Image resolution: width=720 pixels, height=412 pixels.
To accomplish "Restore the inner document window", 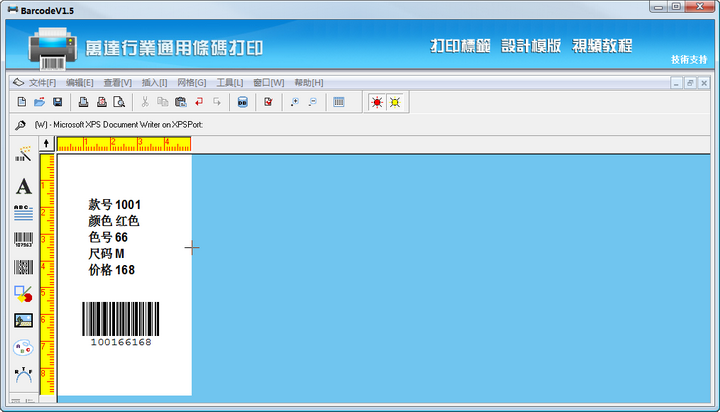I will point(690,83).
